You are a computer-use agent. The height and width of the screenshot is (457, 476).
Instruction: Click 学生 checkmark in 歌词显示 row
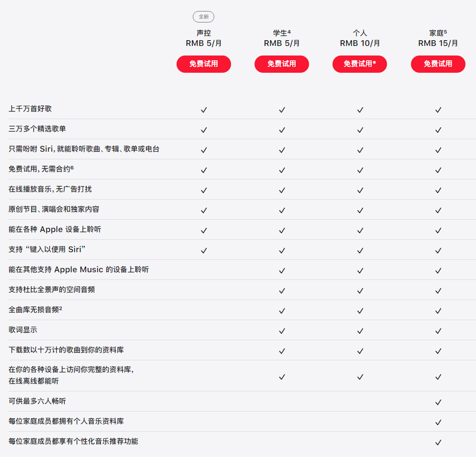tap(282, 331)
